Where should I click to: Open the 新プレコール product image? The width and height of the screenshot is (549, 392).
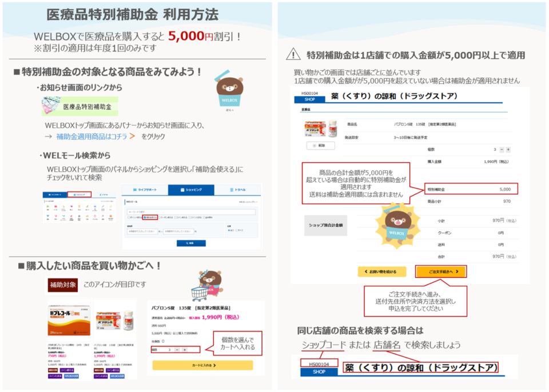[x=69, y=321]
